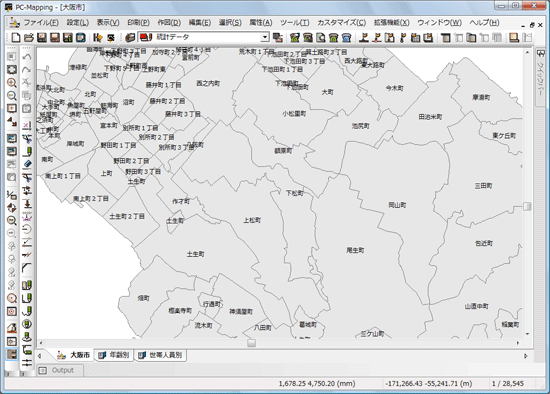
Task: Open the 作図(D) menu
Action: 169,23
